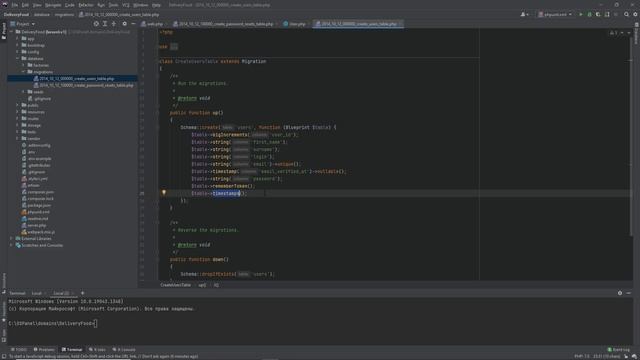The image size is (640, 360).
Task: Open the Refactor menu
Action: coord(86,5)
